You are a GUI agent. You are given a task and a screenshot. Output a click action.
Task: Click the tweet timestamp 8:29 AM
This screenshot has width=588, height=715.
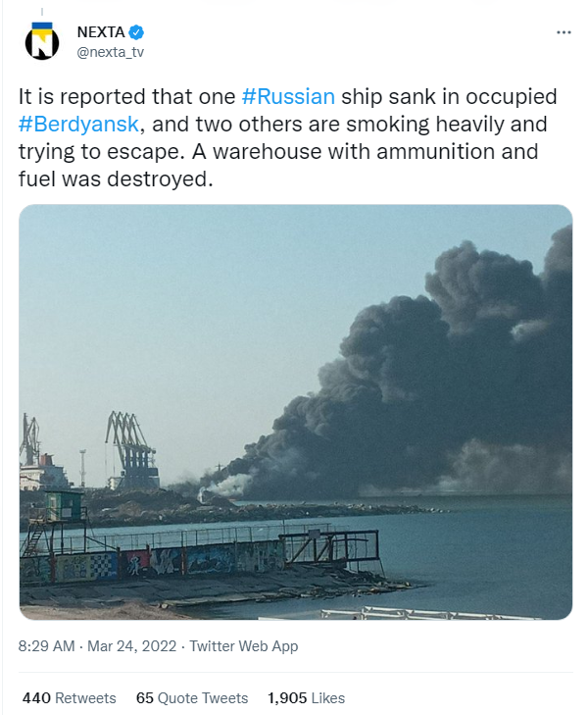coord(46,646)
